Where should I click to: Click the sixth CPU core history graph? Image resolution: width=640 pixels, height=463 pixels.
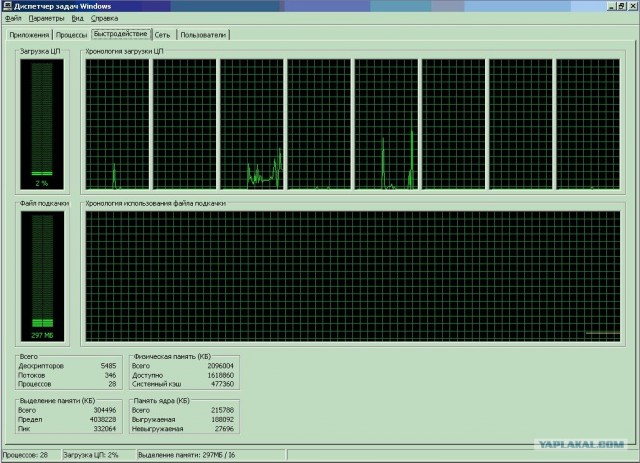pyautogui.click(x=453, y=124)
